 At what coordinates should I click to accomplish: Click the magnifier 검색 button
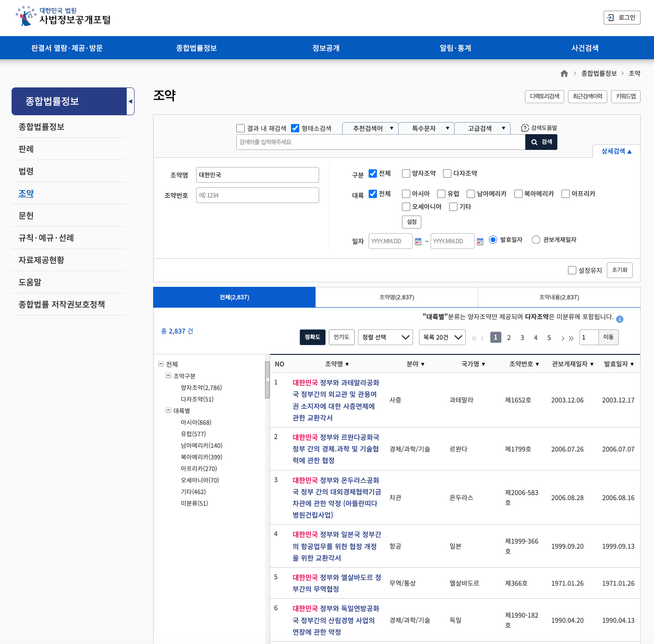(x=541, y=142)
